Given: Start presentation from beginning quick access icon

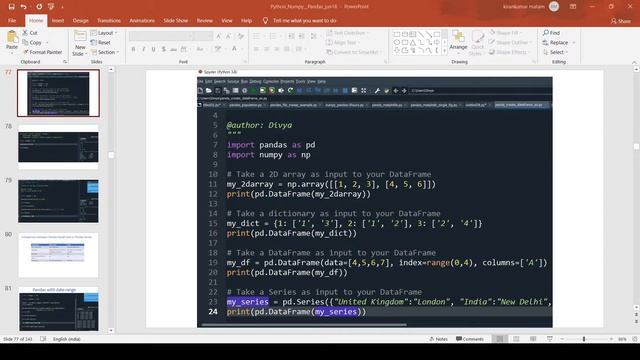Looking at the screenshot, I should click(51, 7).
